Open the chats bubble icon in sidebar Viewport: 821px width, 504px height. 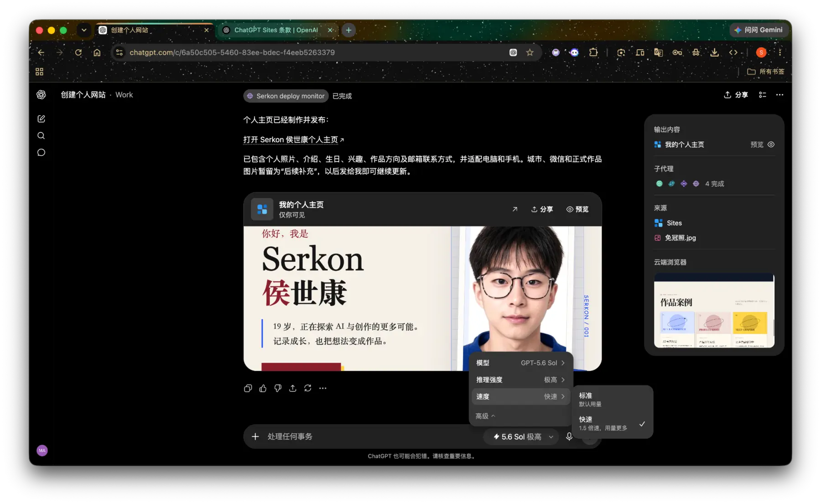(x=41, y=152)
